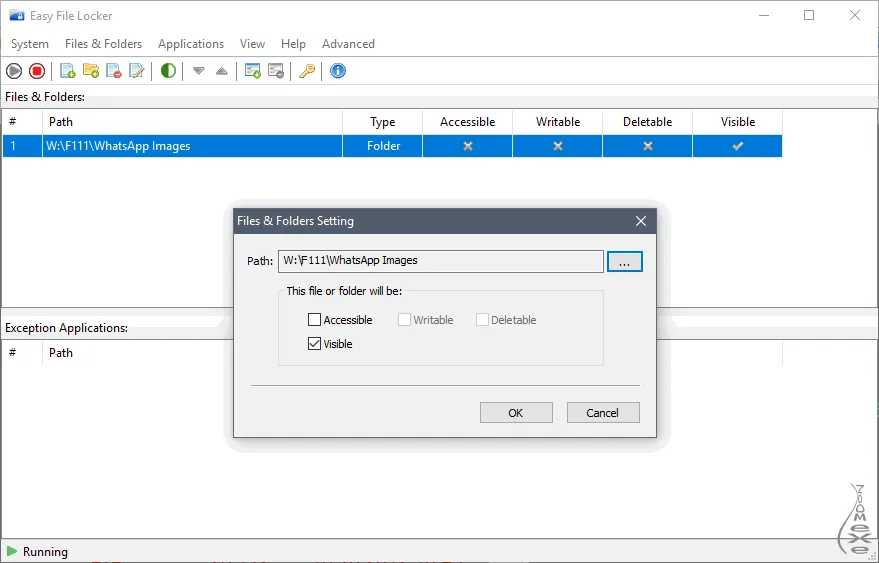Select the 'W:\F111\WhatsApp Images' table row
Viewport: 879px width, 563px height.
click(x=392, y=146)
